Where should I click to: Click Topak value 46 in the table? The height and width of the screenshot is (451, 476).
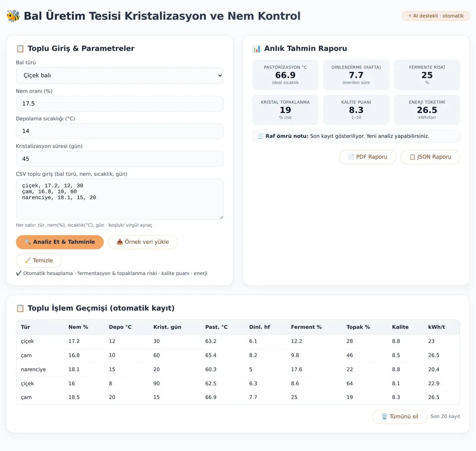tap(349, 355)
